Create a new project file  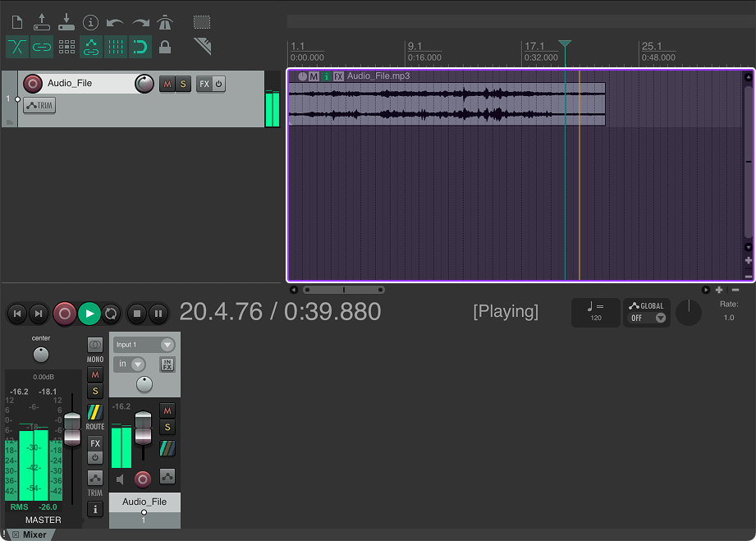(x=17, y=22)
